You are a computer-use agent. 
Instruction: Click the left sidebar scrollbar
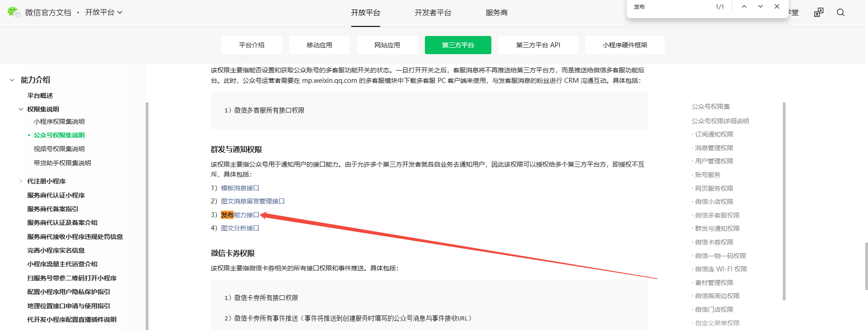pyautogui.click(x=147, y=216)
